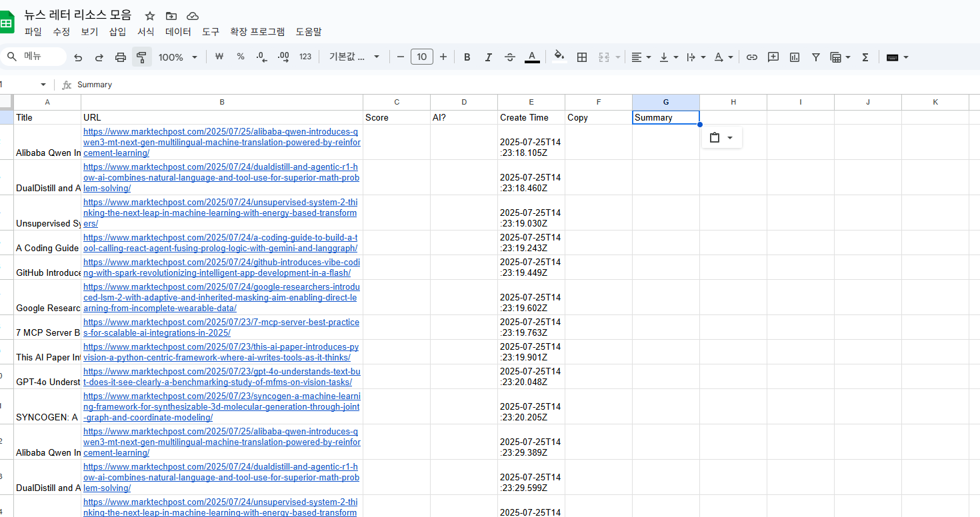The height and width of the screenshot is (517, 980).
Task: Open the 서식 menu
Action: 146,31
